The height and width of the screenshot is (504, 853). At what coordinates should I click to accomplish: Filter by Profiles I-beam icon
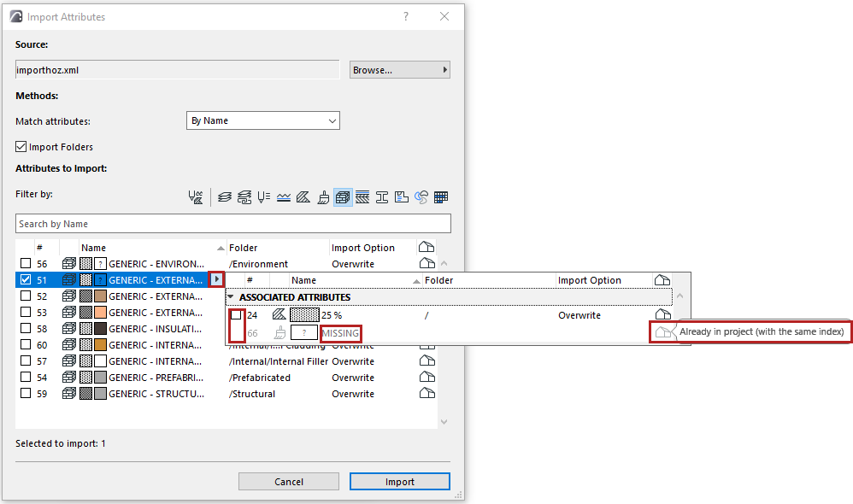[x=382, y=197]
